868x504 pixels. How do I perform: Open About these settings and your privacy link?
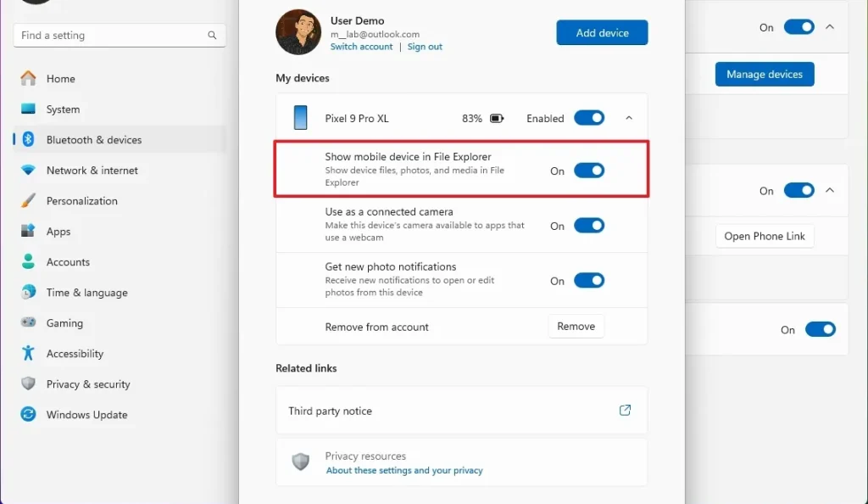pos(404,470)
